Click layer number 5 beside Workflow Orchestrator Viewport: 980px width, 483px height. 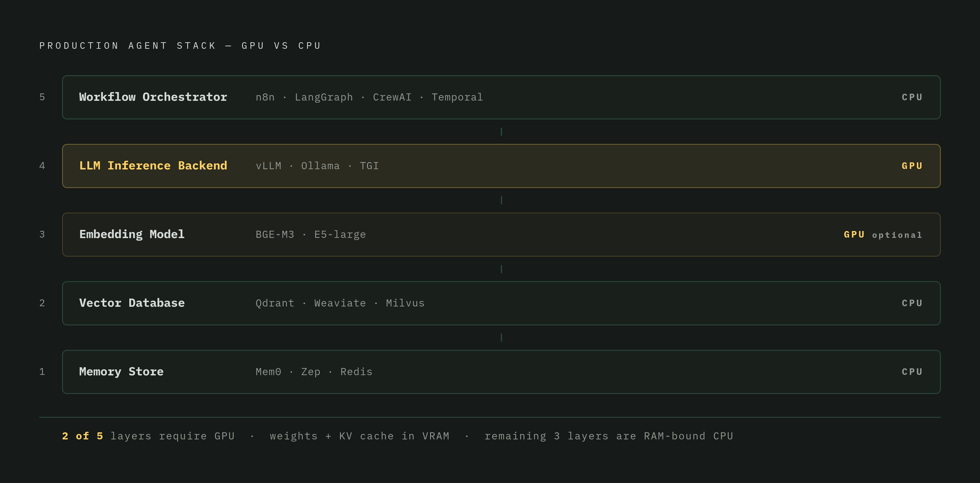click(42, 97)
